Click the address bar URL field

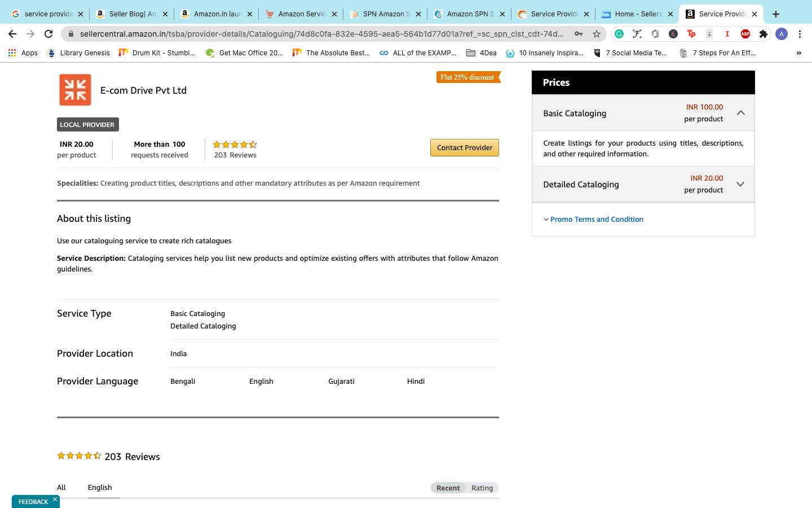click(321, 34)
